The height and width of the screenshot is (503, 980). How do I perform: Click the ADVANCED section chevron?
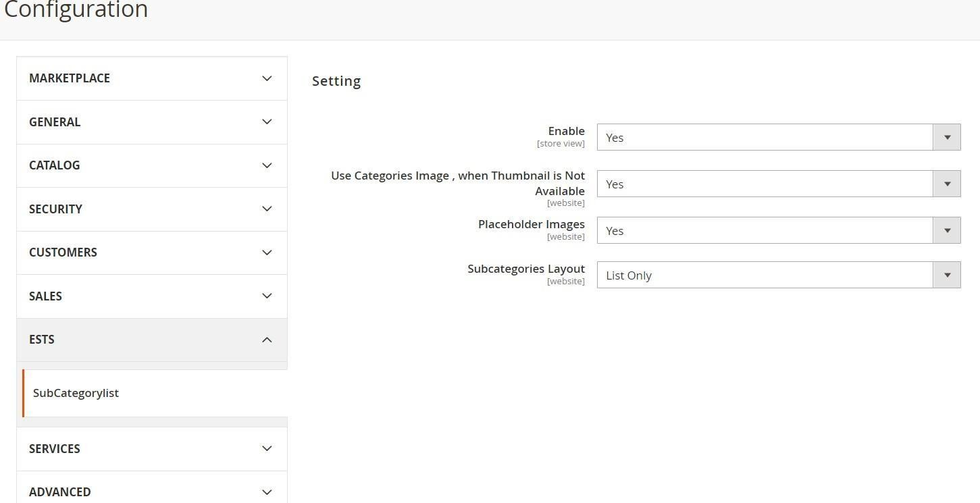[267, 492]
